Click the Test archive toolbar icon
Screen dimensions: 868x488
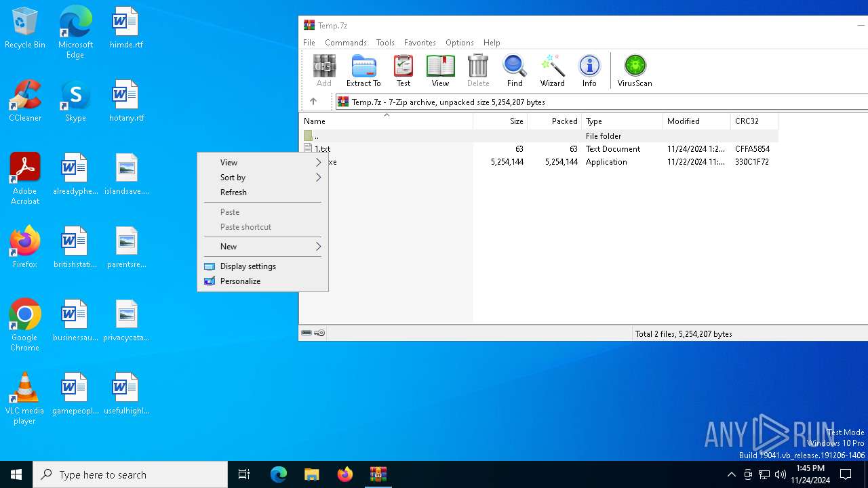(x=403, y=71)
